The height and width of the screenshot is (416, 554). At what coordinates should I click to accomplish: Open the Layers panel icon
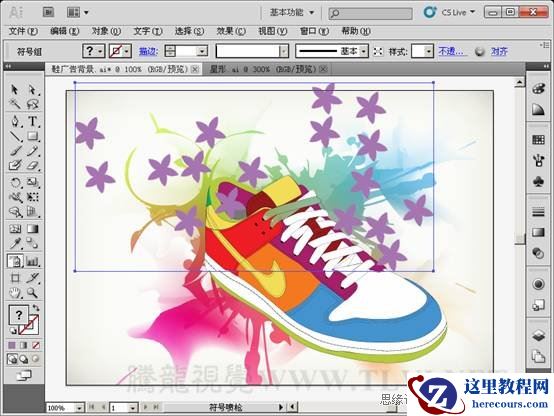click(x=538, y=336)
